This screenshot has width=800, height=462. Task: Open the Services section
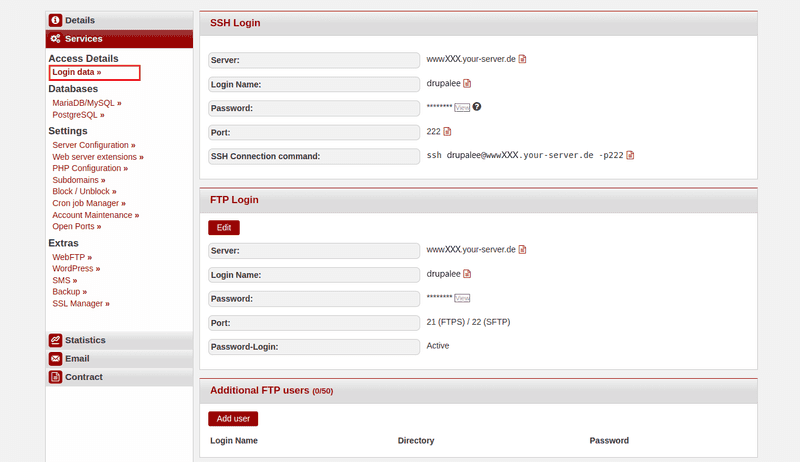[x=119, y=39]
